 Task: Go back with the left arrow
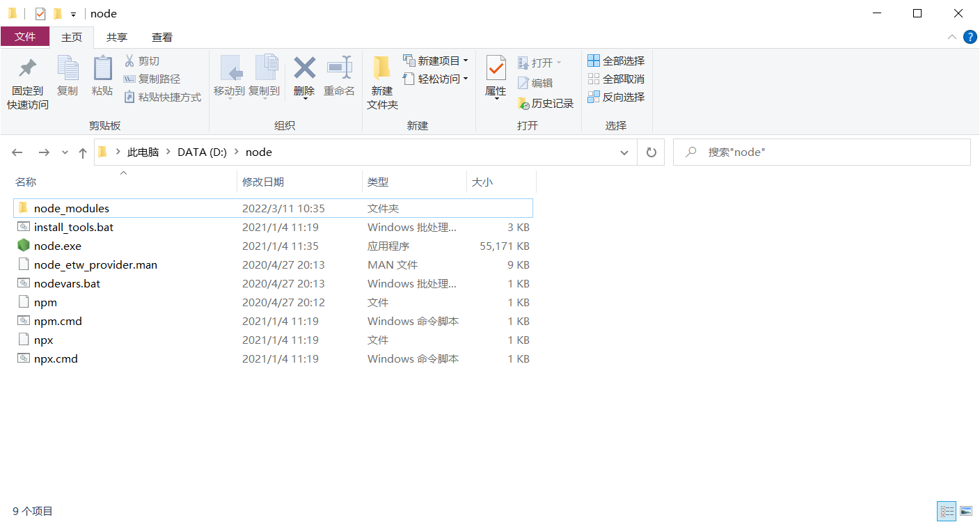pos(17,152)
